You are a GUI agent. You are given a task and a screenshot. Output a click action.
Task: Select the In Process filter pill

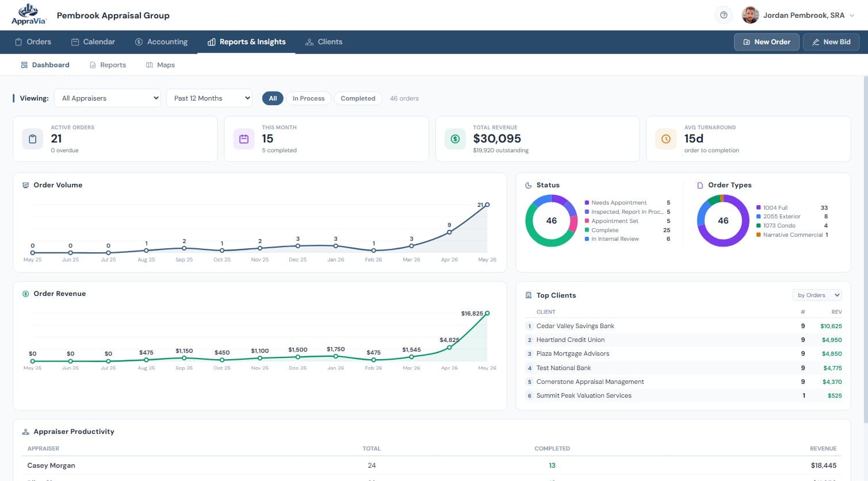(308, 98)
